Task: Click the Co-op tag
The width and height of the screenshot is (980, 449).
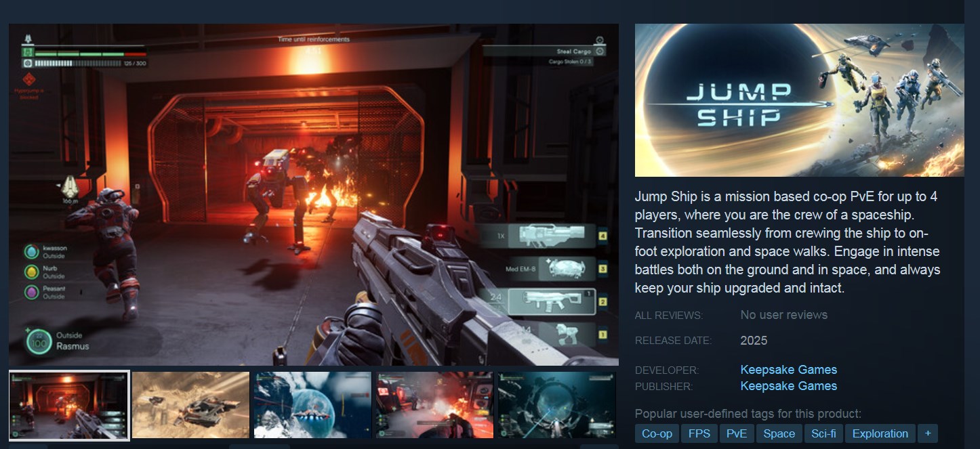Action: pyautogui.click(x=657, y=434)
